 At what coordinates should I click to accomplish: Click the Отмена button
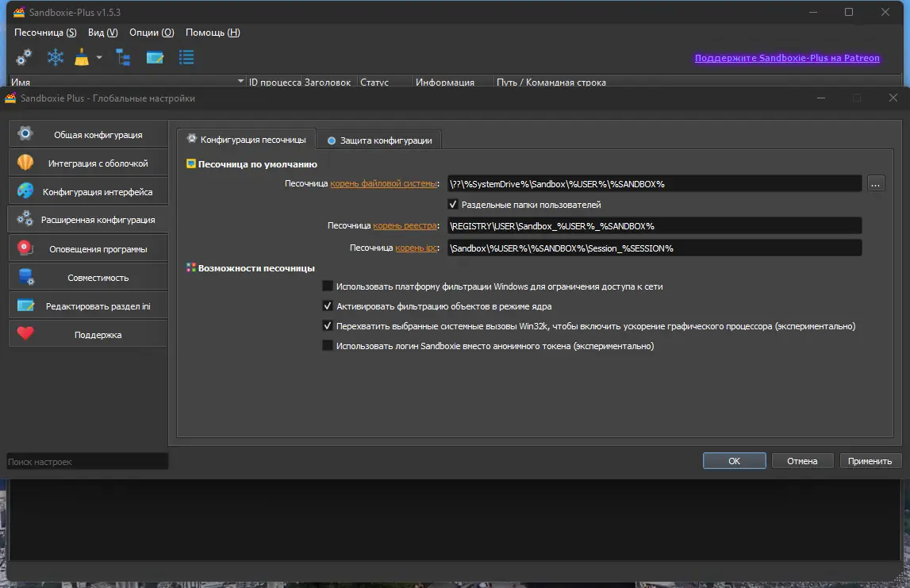802,461
